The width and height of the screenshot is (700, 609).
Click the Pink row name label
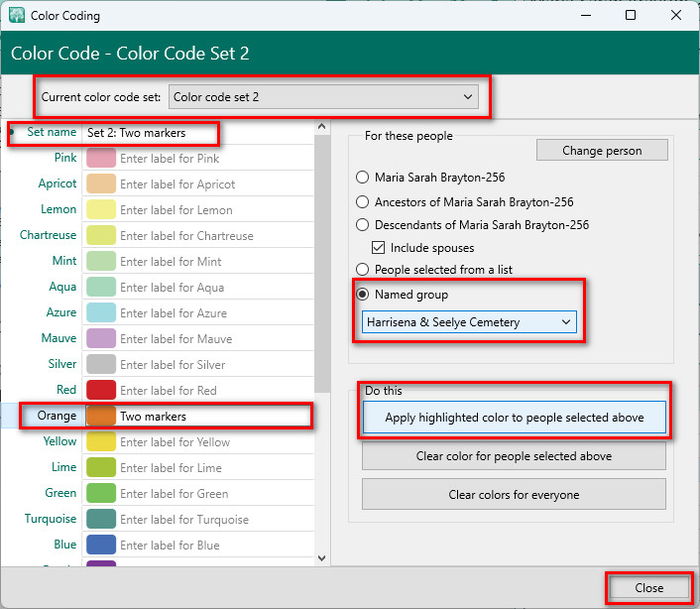click(x=65, y=158)
